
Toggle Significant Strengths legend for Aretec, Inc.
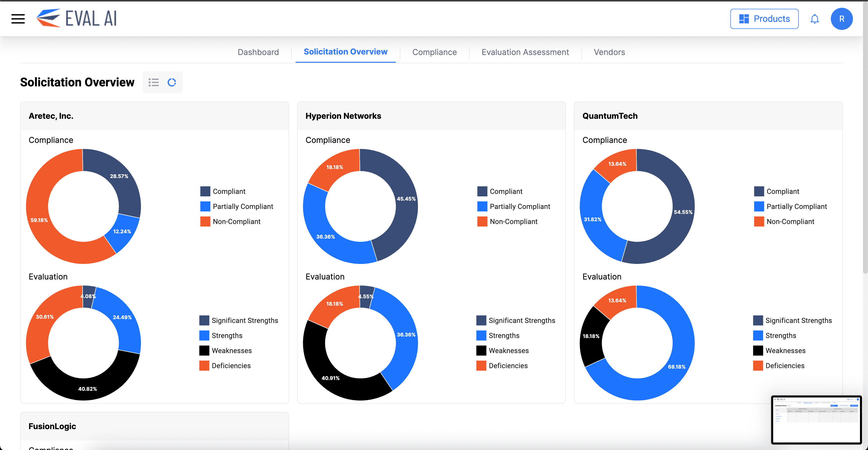[239, 320]
